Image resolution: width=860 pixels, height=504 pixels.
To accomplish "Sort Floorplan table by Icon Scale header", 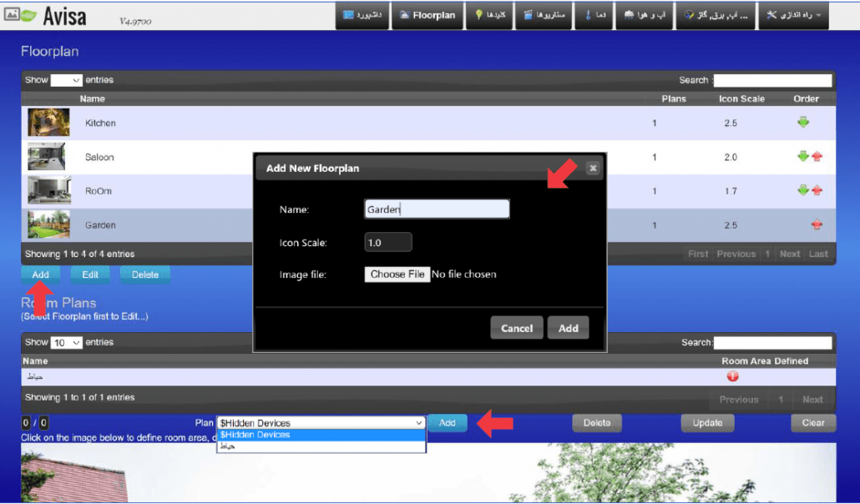I will (741, 98).
